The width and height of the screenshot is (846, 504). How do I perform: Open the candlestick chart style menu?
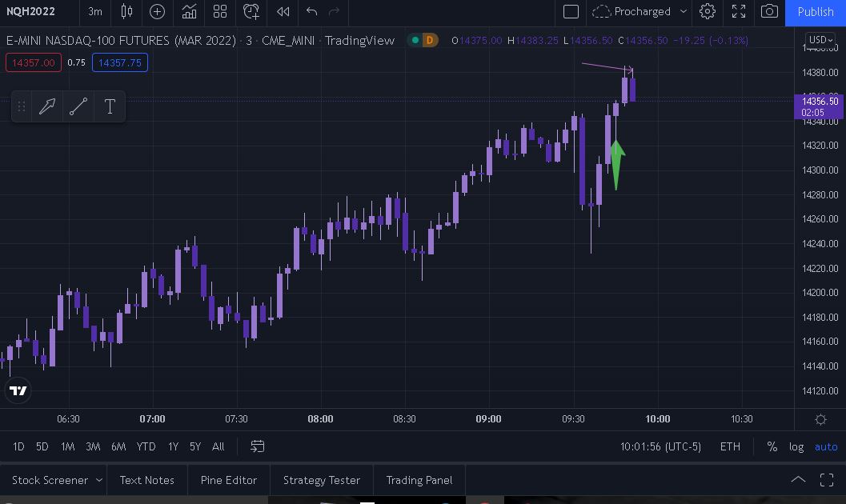pyautogui.click(x=126, y=11)
